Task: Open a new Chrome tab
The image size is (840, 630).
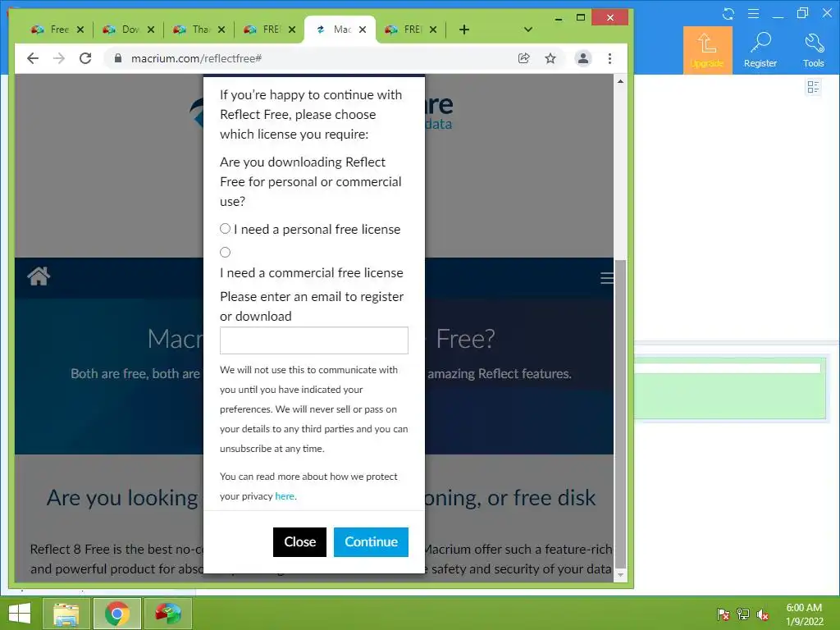Action: 464,30
